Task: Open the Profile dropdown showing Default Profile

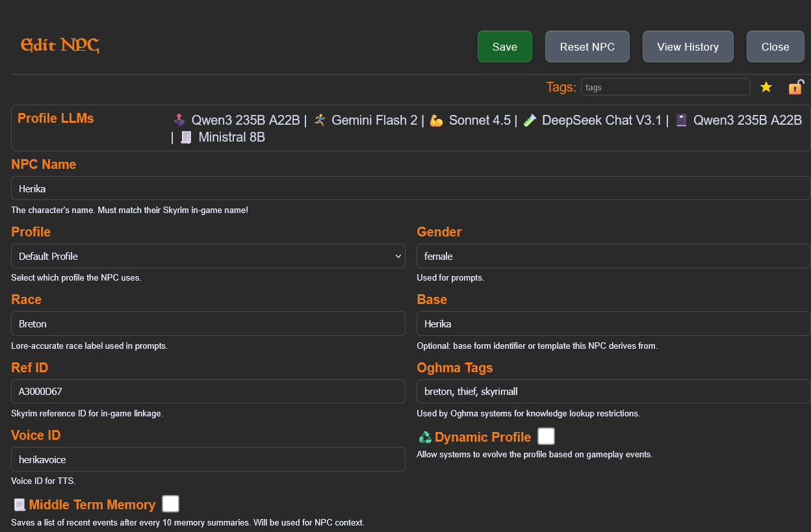Action: [208, 256]
